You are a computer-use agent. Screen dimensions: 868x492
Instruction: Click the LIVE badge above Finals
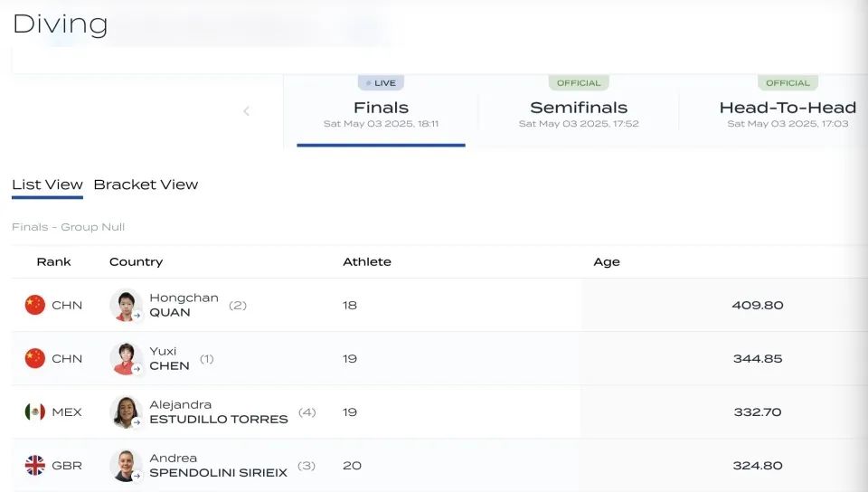click(381, 83)
